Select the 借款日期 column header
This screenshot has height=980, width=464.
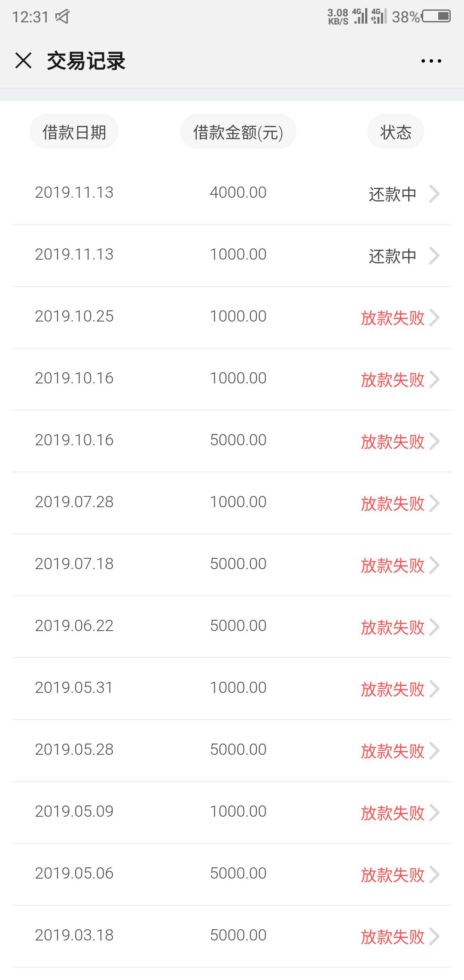[x=74, y=132]
